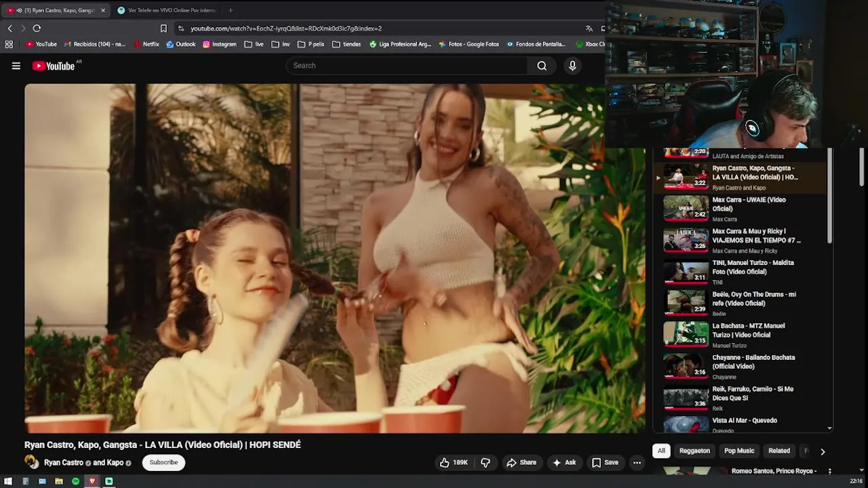This screenshot has height=488, width=868.
Task: Click the translate page icon in address bar
Action: coord(589,28)
